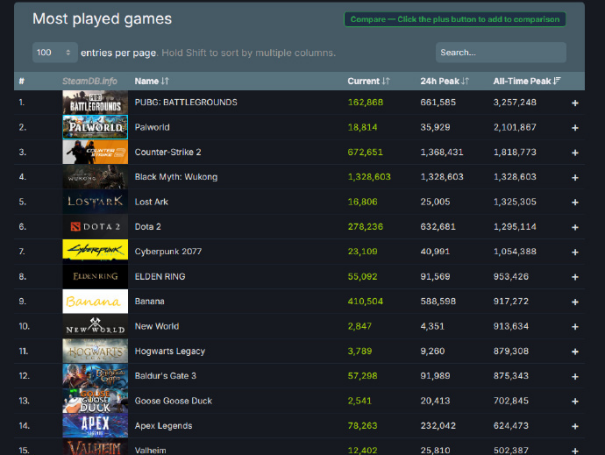Sort table by All-Time Peak column

point(527,81)
